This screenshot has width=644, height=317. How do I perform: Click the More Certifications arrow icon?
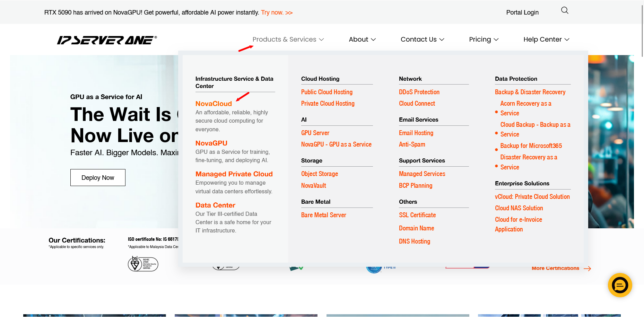tap(587, 268)
